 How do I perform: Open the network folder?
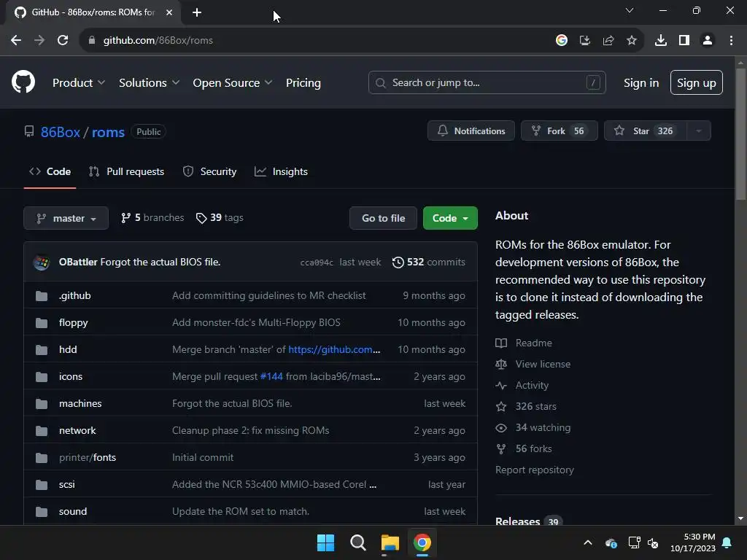[x=77, y=430]
